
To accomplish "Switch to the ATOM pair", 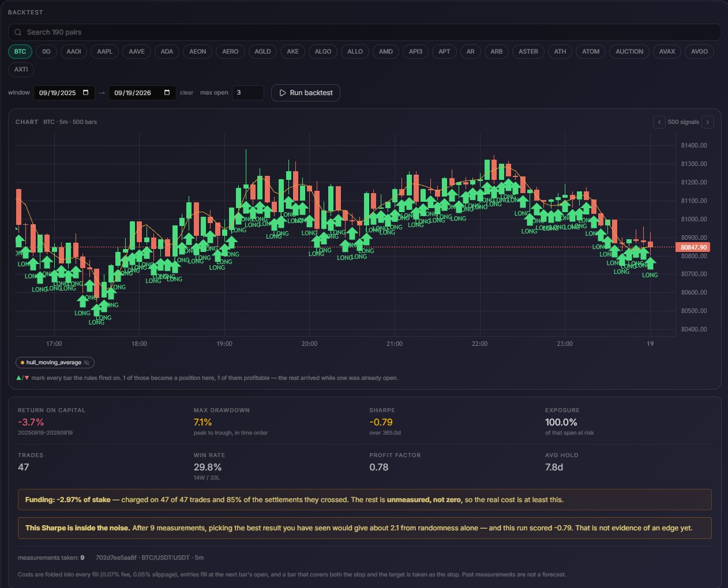I will pos(591,51).
